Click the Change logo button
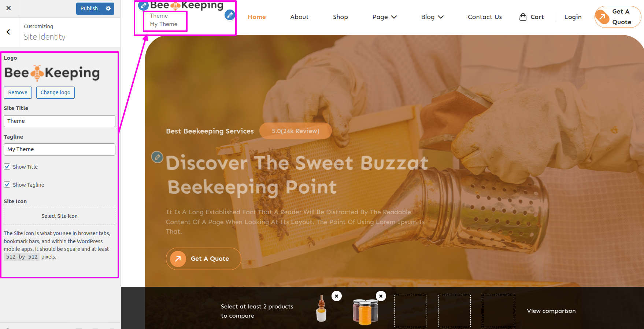This screenshot has width=644, height=329. (x=55, y=92)
